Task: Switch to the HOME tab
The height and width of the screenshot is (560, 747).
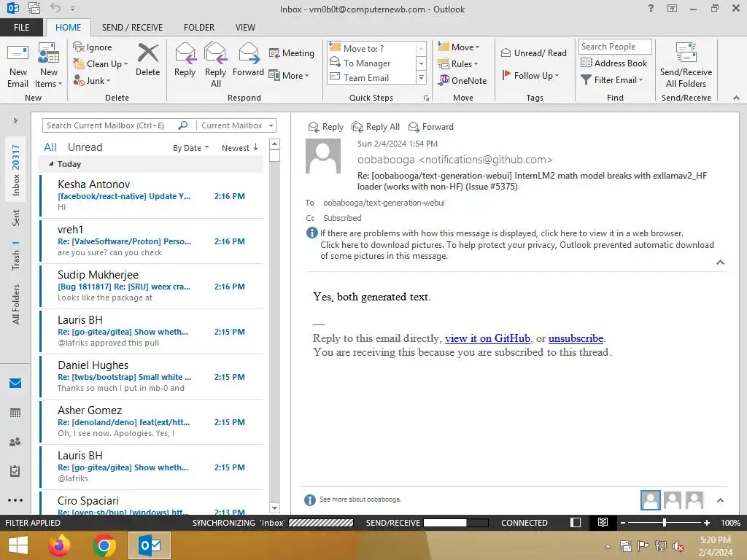Action: (x=68, y=27)
